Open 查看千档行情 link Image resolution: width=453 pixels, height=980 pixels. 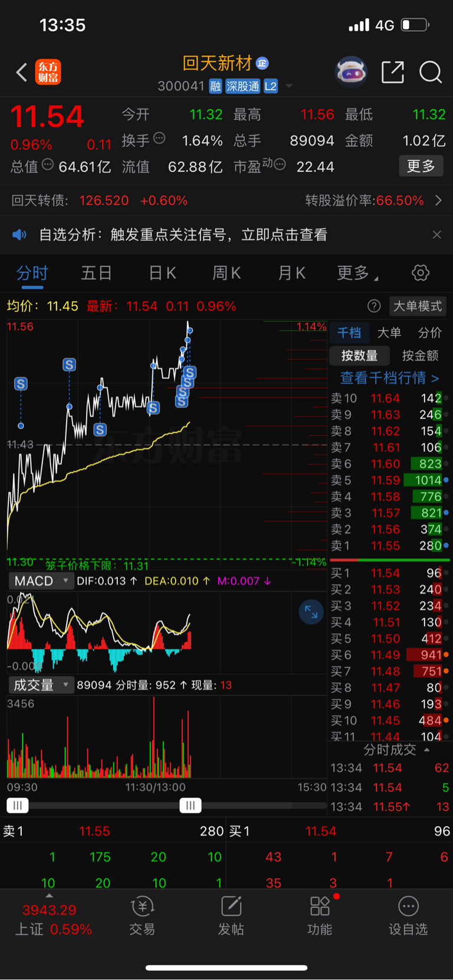389,378
